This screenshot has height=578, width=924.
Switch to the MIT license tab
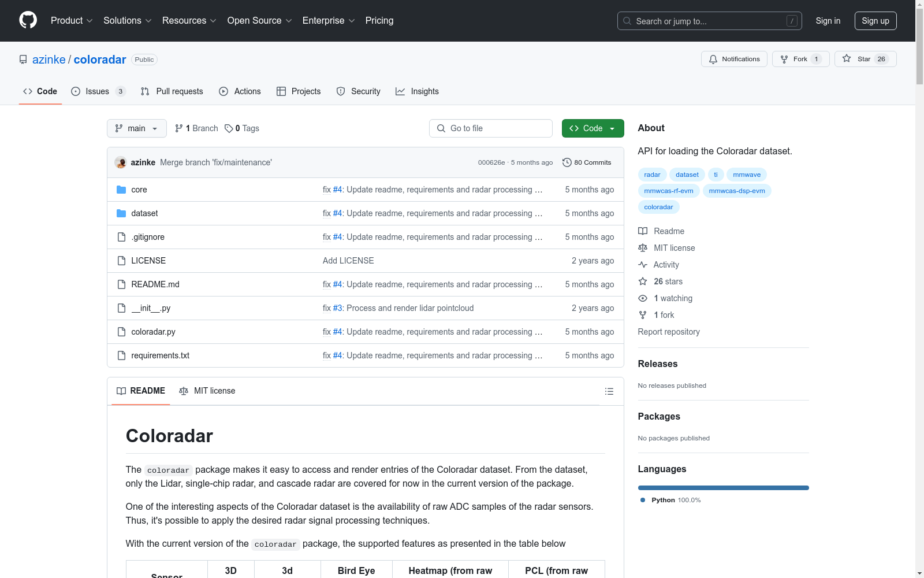click(x=207, y=391)
